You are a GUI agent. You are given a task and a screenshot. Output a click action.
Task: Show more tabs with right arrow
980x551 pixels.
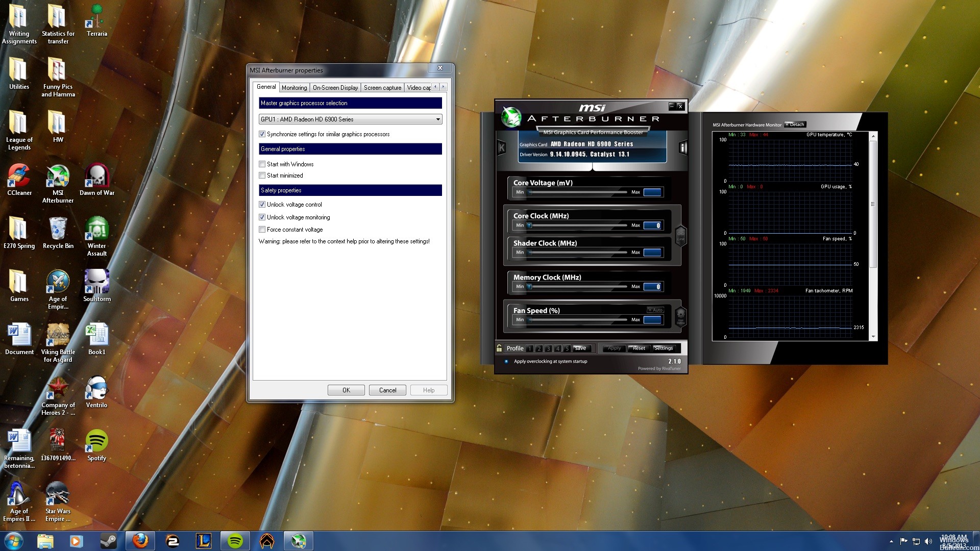444,87
